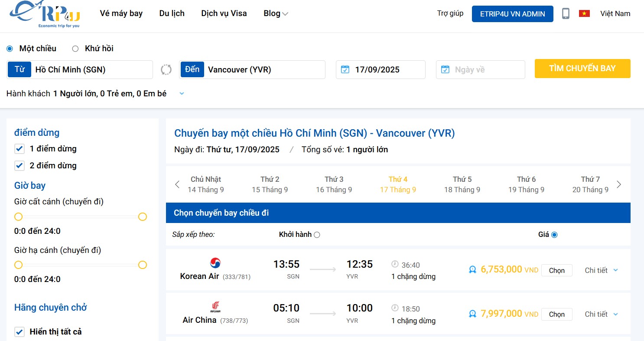Select the 'Khứ hồi' radio button

pyautogui.click(x=75, y=49)
